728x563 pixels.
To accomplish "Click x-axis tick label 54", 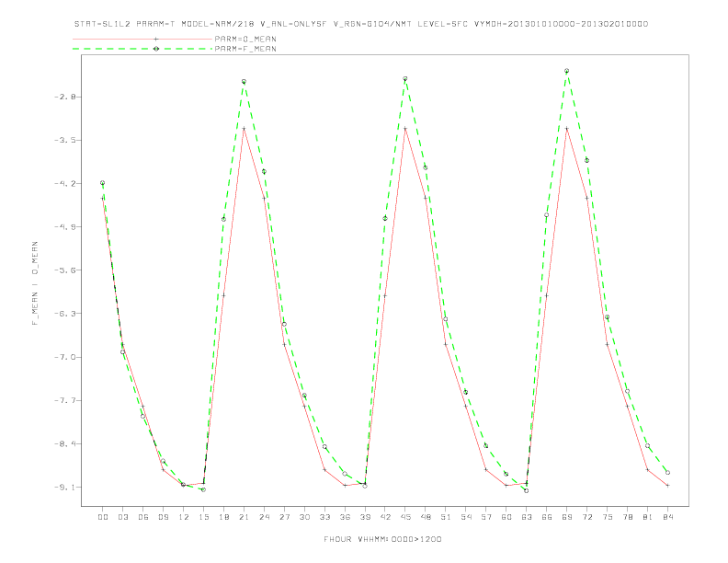I will [466, 517].
